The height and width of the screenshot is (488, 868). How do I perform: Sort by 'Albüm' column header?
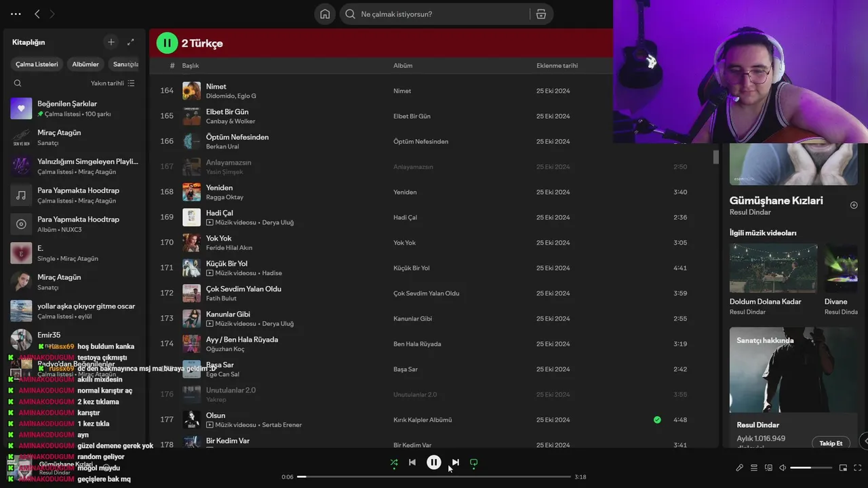[403, 66]
